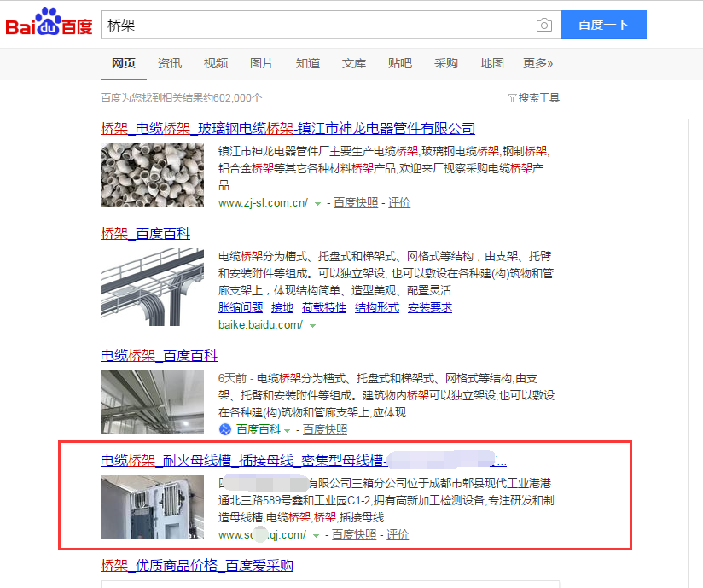Click the baike.baidu.com URL
This screenshot has width=703, height=588.
coord(260,325)
